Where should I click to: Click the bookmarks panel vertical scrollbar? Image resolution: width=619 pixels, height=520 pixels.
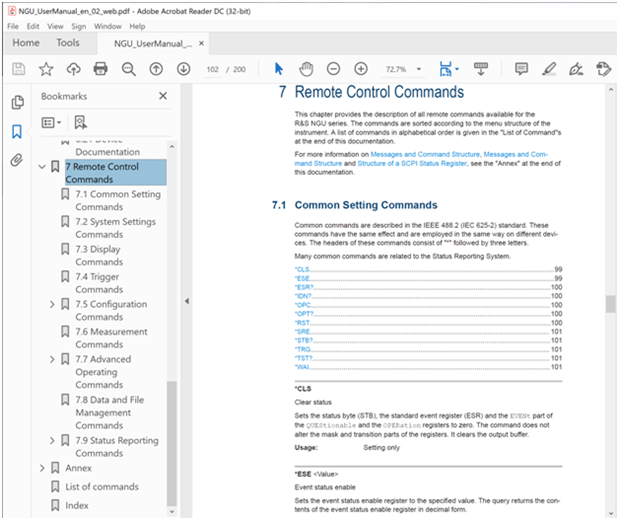pos(171,440)
